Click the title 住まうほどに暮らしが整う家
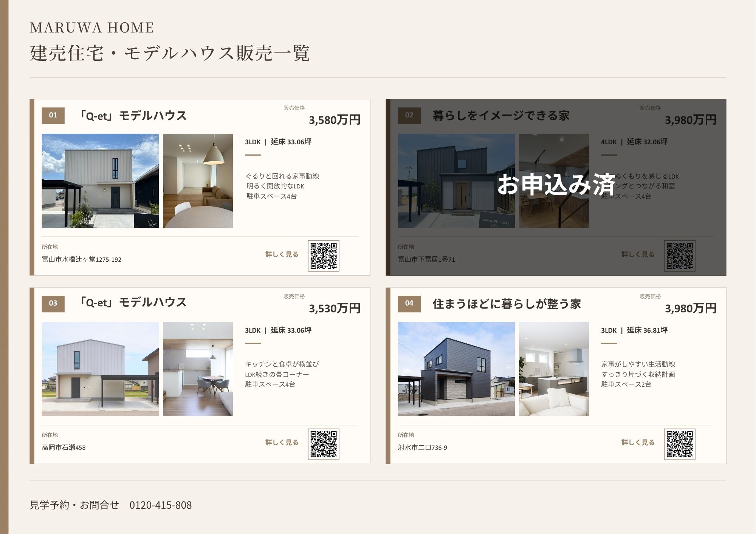Screen dimensions: 756x534 click(507, 304)
